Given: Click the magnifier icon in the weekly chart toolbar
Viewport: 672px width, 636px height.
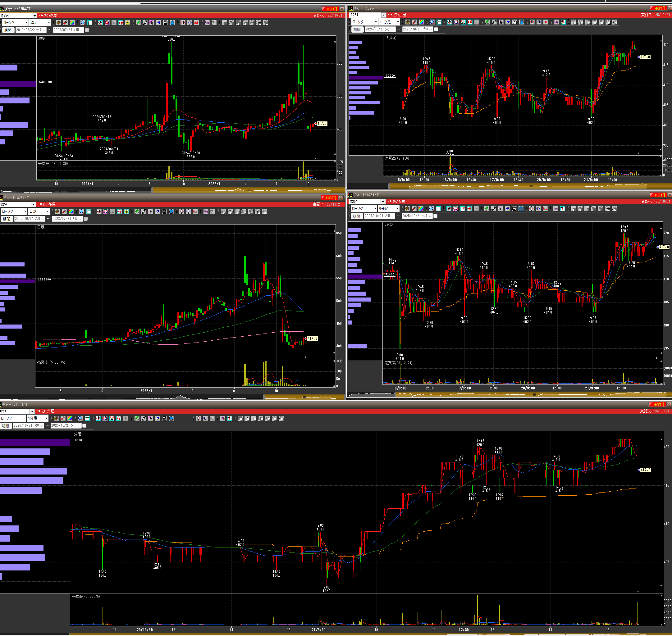Looking at the screenshot, I should (x=83, y=23).
